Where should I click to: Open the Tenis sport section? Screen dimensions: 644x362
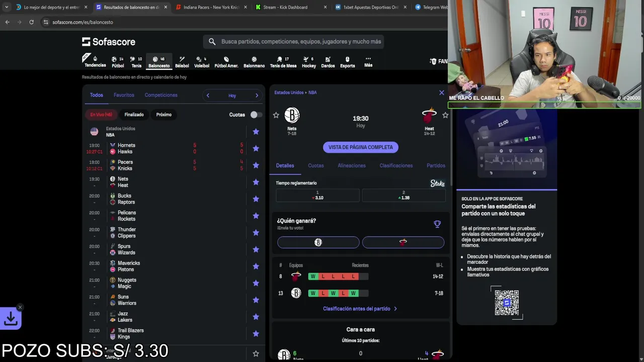pyautogui.click(x=136, y=62)
